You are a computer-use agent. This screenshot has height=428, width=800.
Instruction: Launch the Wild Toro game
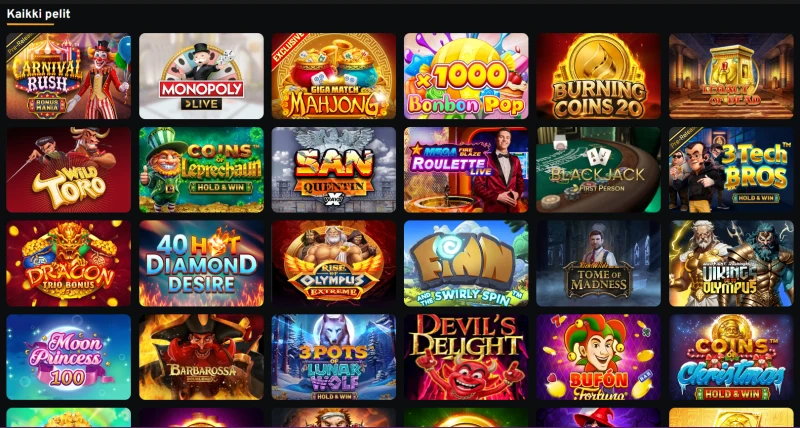click(68, 170)
